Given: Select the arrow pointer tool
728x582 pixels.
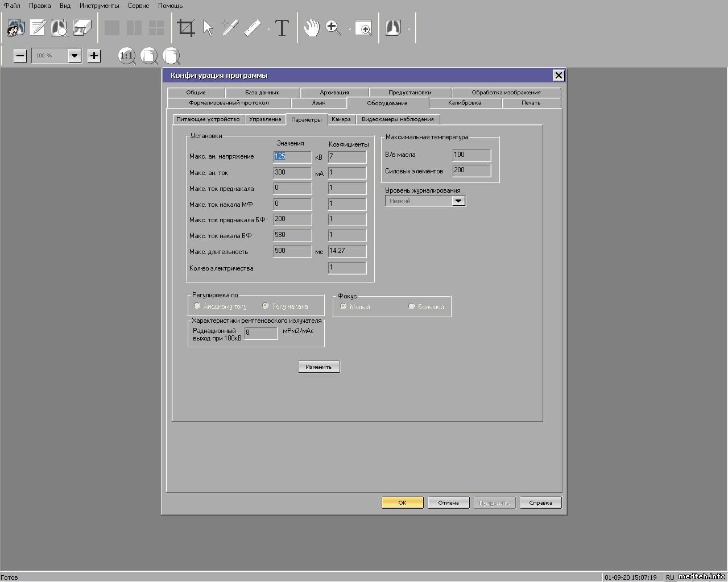Looking at the screenshot, I should (x=208, y=27).
